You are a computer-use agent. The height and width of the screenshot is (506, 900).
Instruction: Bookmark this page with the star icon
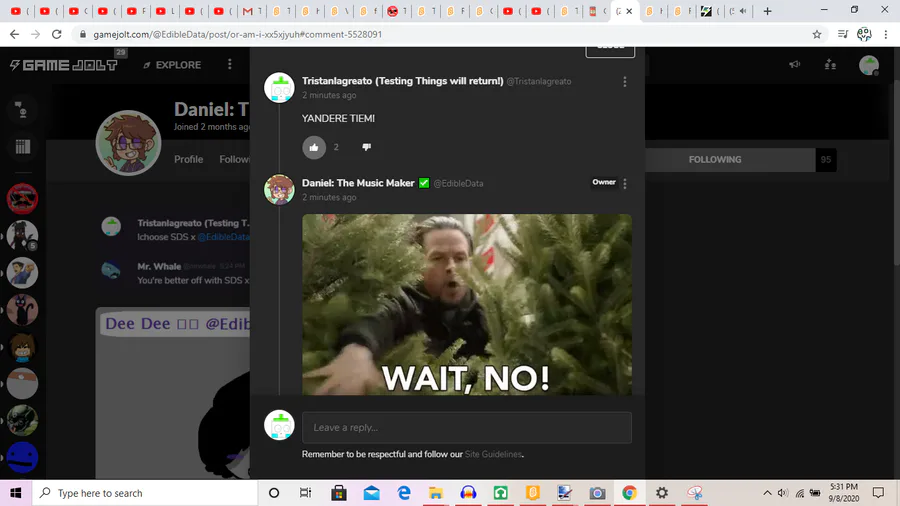click(x=817, y=34)
